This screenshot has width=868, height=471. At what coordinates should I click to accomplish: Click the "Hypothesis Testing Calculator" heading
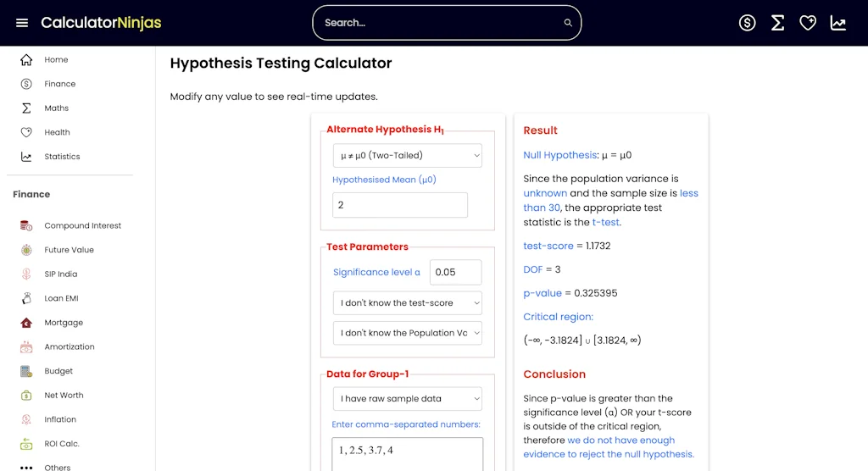[281, 63]
